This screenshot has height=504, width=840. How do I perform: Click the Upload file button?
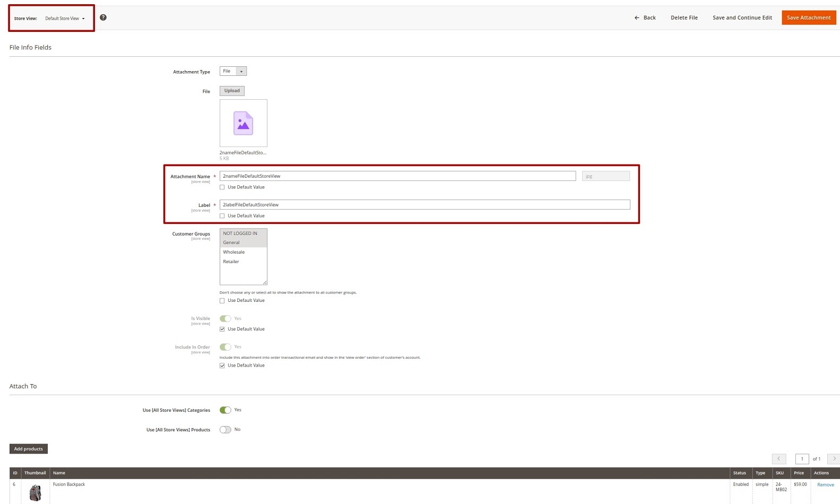pyautogui.click(x=232, y=91)
